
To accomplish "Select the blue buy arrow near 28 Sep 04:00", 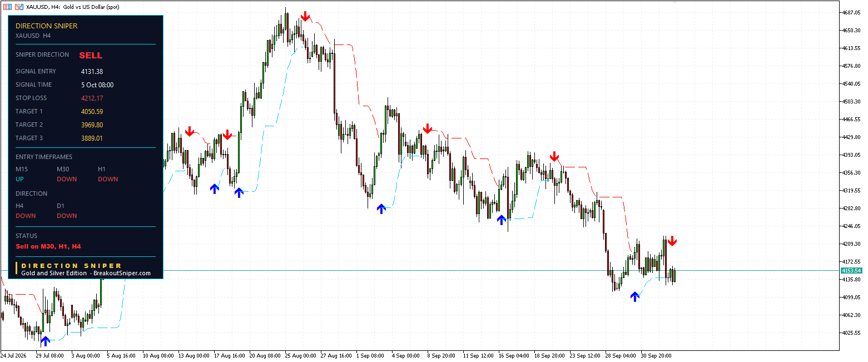I will click(x=635, y=296).
